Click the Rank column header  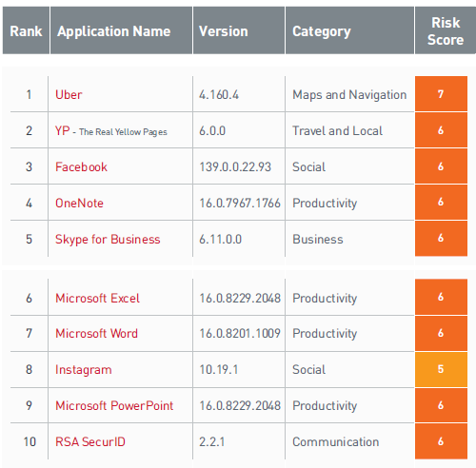26,30
